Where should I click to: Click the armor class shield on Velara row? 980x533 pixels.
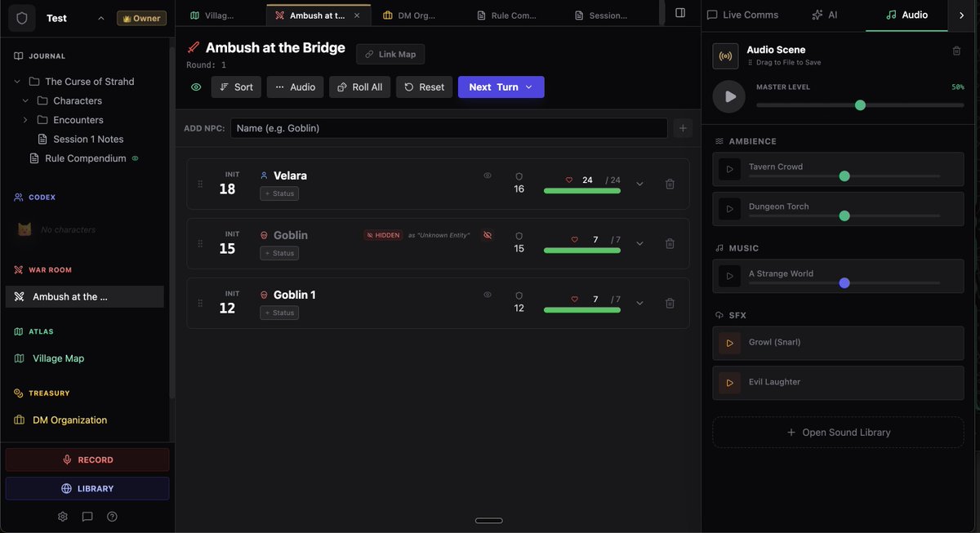pos(519,176)
